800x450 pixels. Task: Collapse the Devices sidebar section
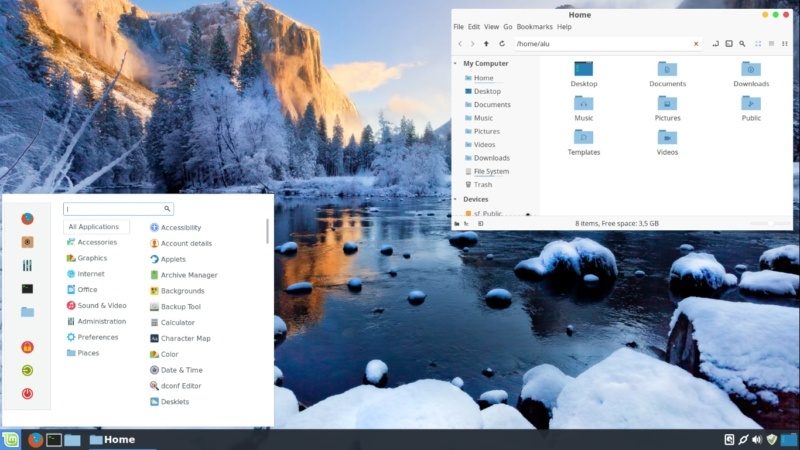(456, 199)
